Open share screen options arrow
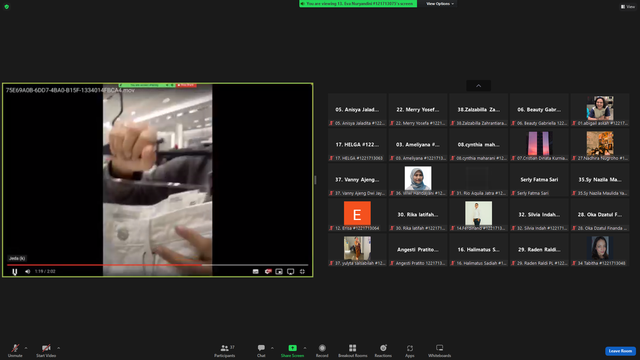Viewport: 640px width, 360px height. point(305,348)
